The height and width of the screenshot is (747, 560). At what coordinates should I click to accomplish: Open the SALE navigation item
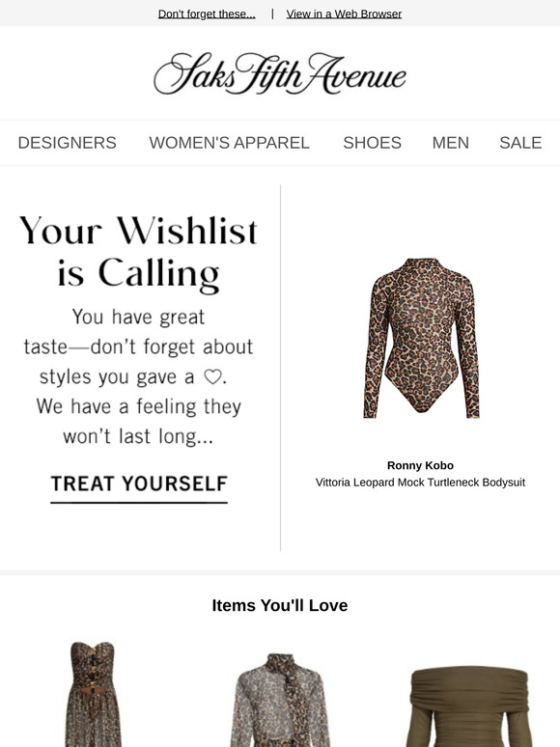[x=520, y=143]
